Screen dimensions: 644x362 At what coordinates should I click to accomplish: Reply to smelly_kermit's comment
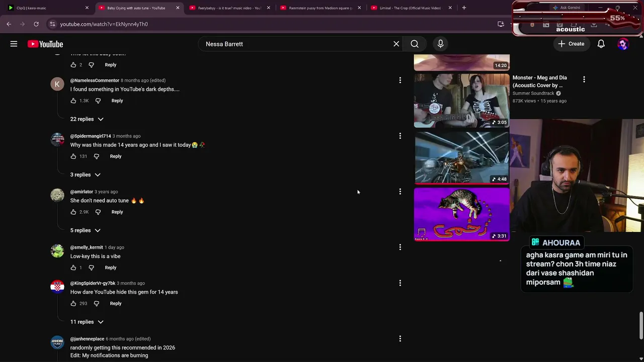click(x=111, y=267)
